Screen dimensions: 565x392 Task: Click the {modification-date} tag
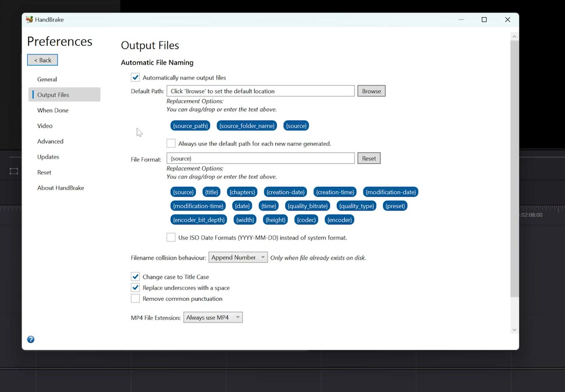click(391, 192)
